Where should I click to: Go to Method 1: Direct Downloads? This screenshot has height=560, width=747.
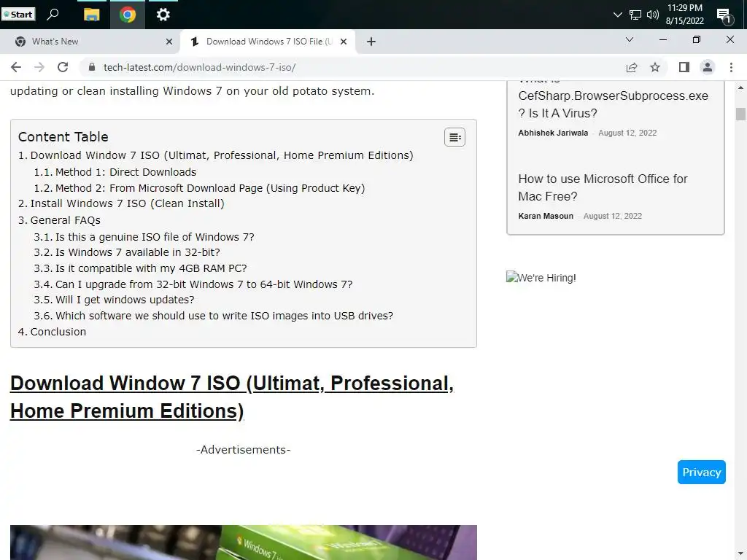click(x=125, y=172)
